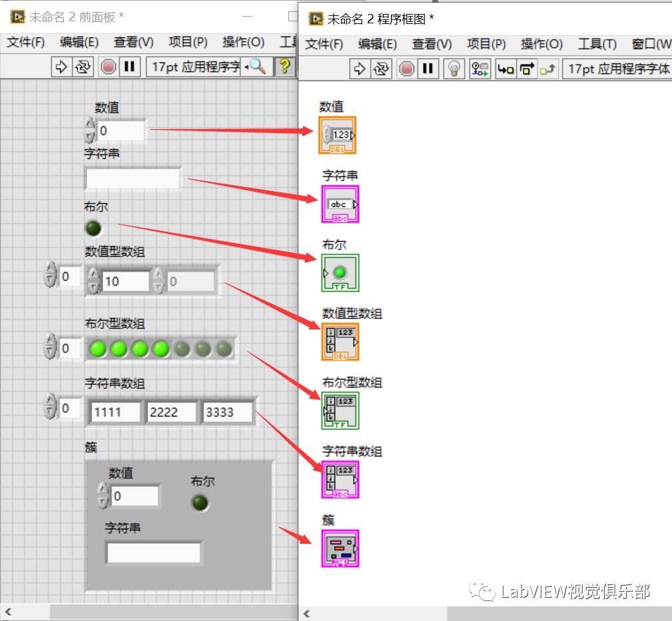Click the Step Over debugging icon
The width and height of the screenshot is (672, 621).
[x=527, y=69]
